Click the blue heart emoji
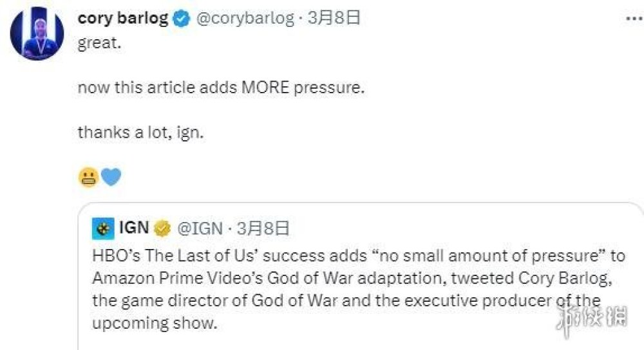The width and height of the screenshot is (644, 350). coord(110,178)
